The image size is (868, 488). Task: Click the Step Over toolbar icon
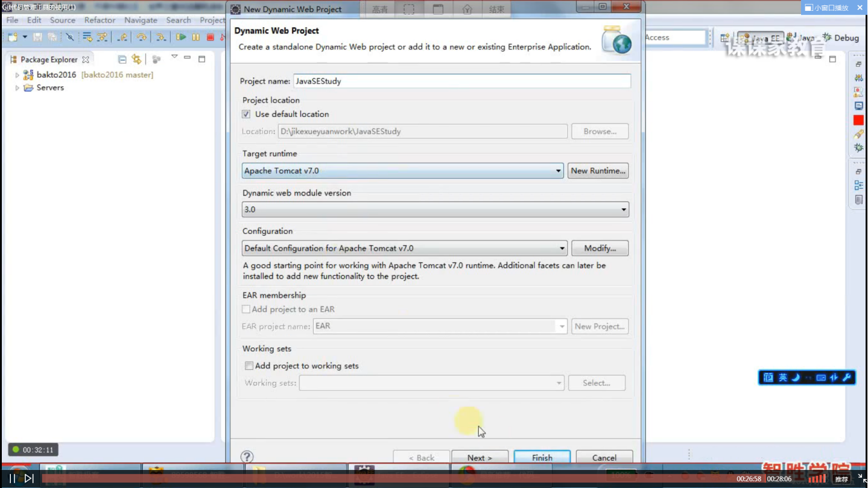click(142, 37)
